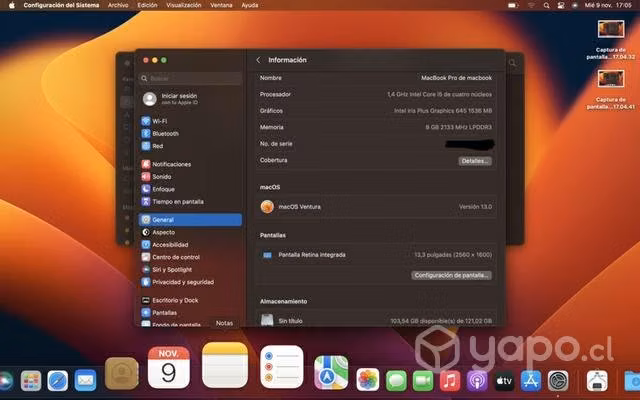Open Messages from the Dock
640x400 pixels.
[x=396, y=381]
